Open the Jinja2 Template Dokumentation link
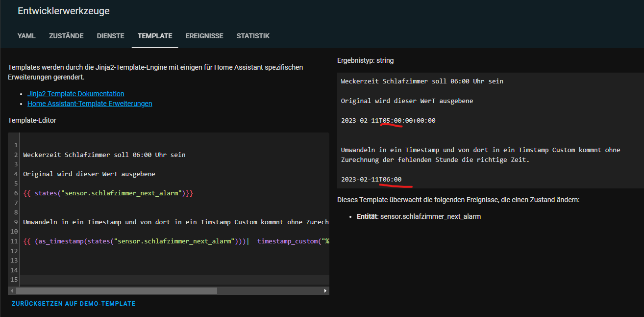Screen dimensions: 644x317 coord(76,94)
